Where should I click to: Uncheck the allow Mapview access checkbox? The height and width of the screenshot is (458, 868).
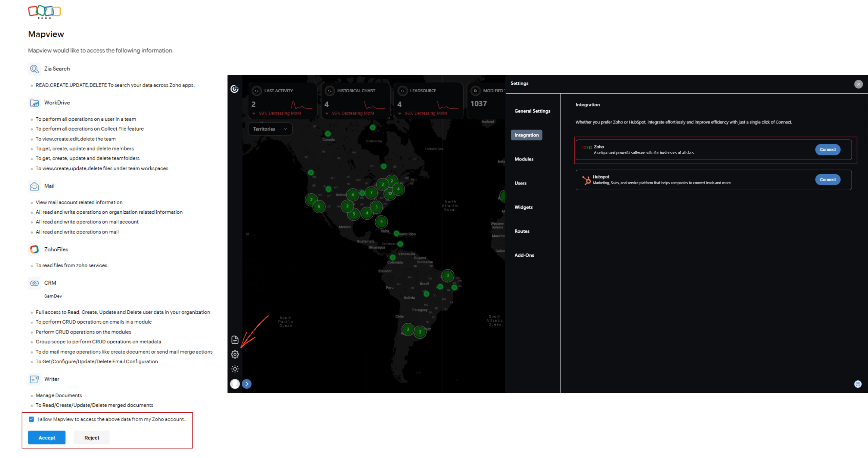click(32, 419)
